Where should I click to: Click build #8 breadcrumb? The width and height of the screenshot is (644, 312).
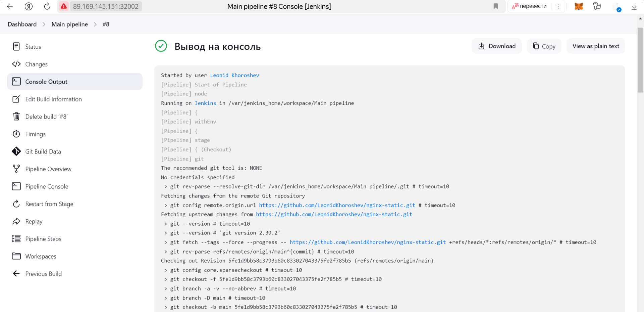coord(106,24)
